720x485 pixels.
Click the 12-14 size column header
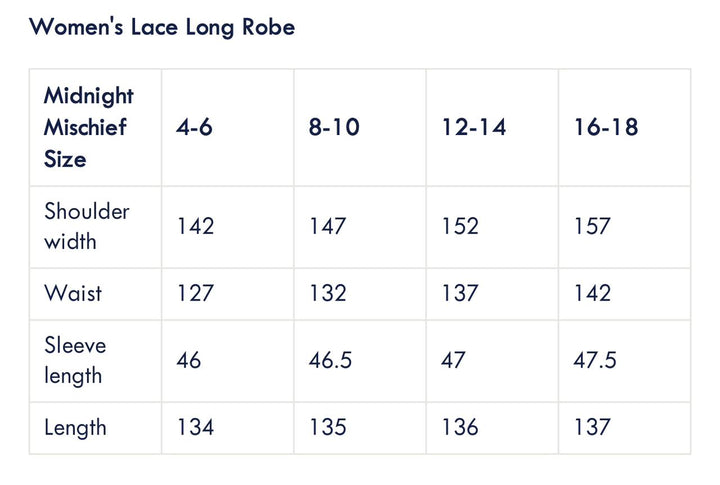tap(473, 128)
